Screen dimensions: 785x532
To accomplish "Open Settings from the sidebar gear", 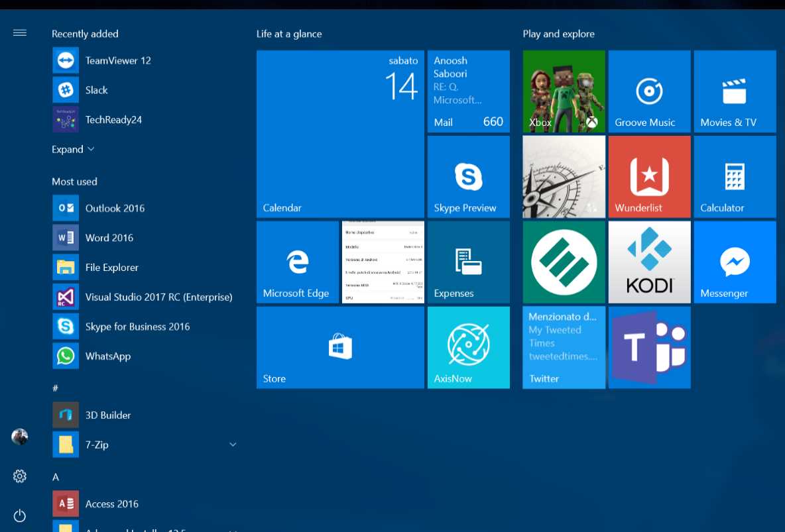I will click(19, 476).
